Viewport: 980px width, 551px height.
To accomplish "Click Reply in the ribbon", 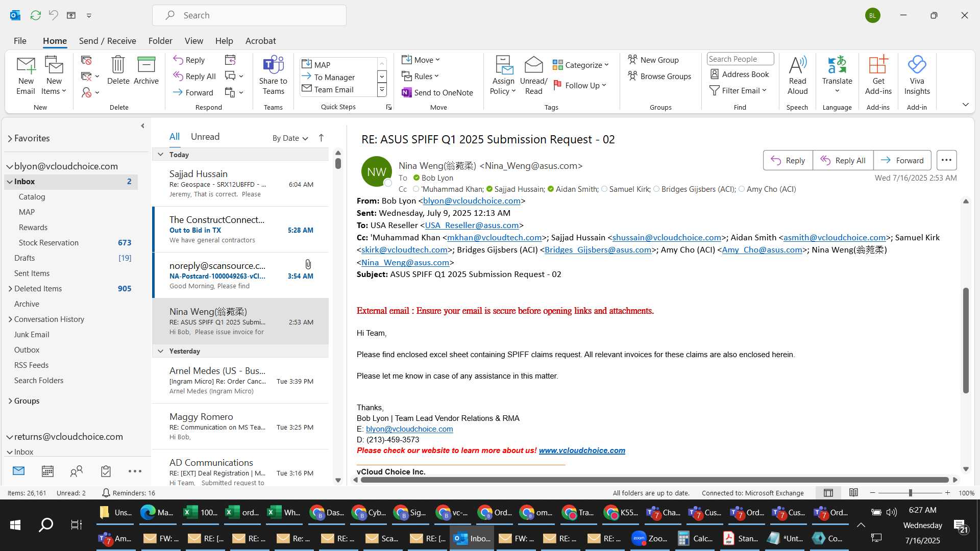I will point(189,60).
